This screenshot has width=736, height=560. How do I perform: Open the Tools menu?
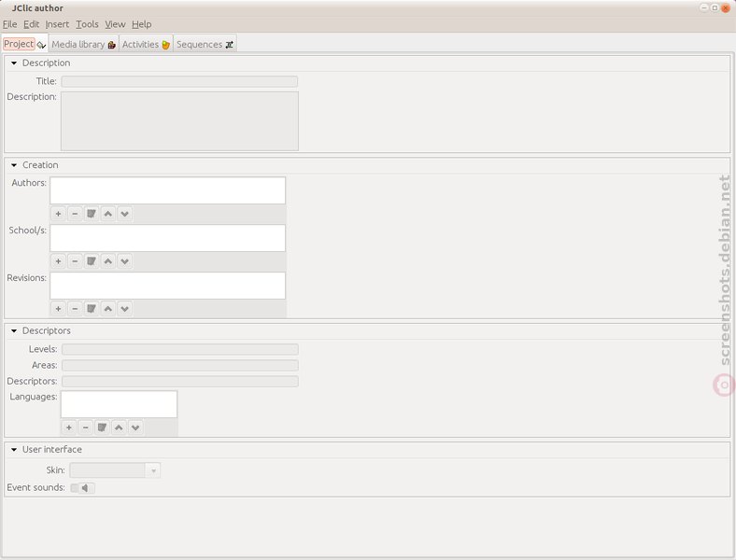pyautogui.click(x=87, y=24)
